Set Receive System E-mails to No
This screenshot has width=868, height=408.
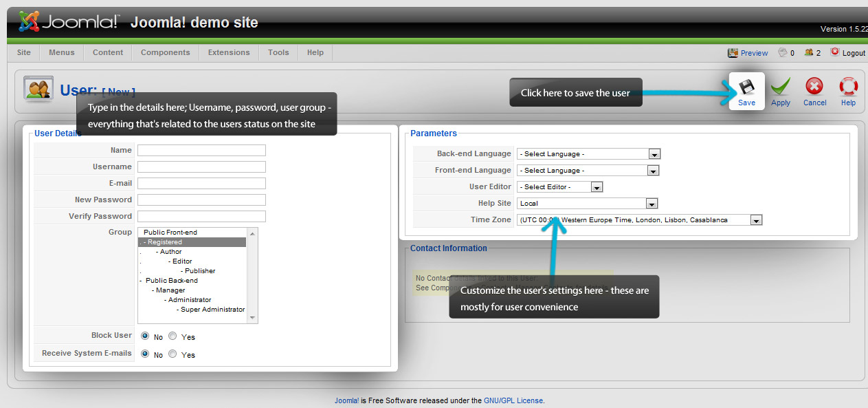(x=145, y=354)
